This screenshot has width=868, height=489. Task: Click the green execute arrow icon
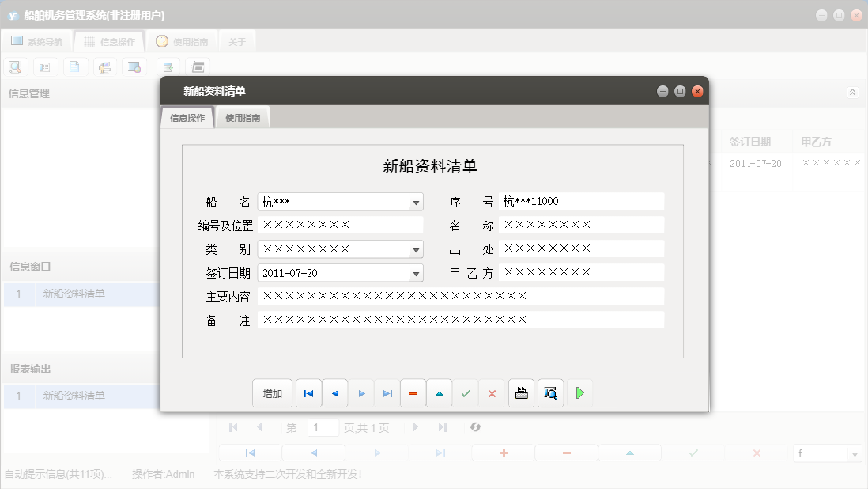tap(579, 392)
